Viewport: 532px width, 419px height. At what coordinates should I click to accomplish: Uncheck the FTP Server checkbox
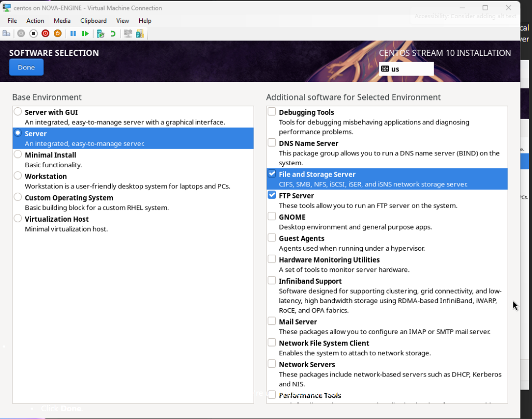(x=272, y=195)
